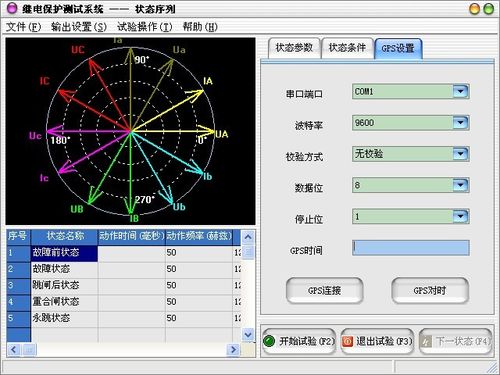The height and width of the screenshot is (375, 500).
Task: Expand the 串口端口 COM1 dropdown
Action: pyautogui.click(x=461, y=91)
